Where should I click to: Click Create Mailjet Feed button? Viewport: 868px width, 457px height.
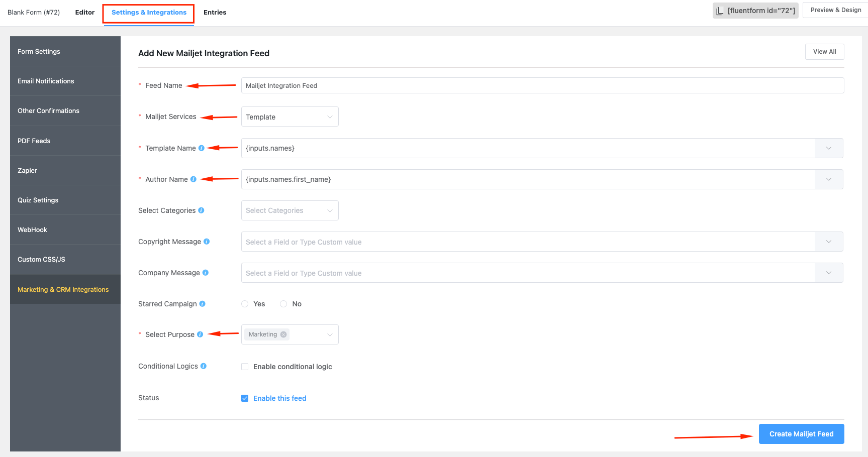pos(801,434)
